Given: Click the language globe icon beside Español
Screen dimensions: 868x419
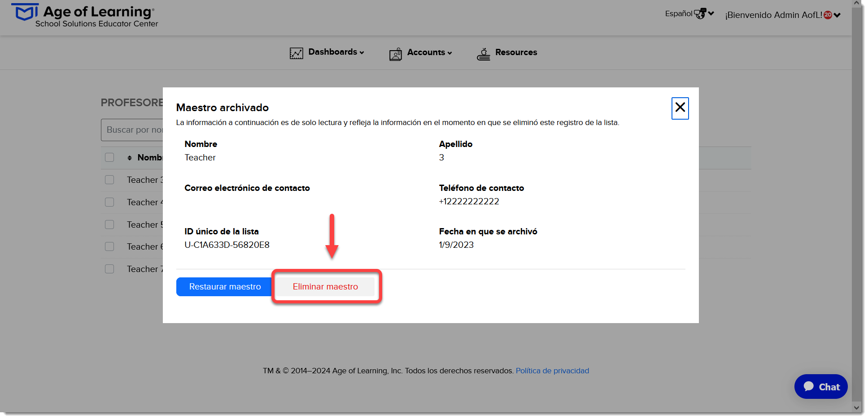Looking at the screenshot, I should (x=700, y=13).
